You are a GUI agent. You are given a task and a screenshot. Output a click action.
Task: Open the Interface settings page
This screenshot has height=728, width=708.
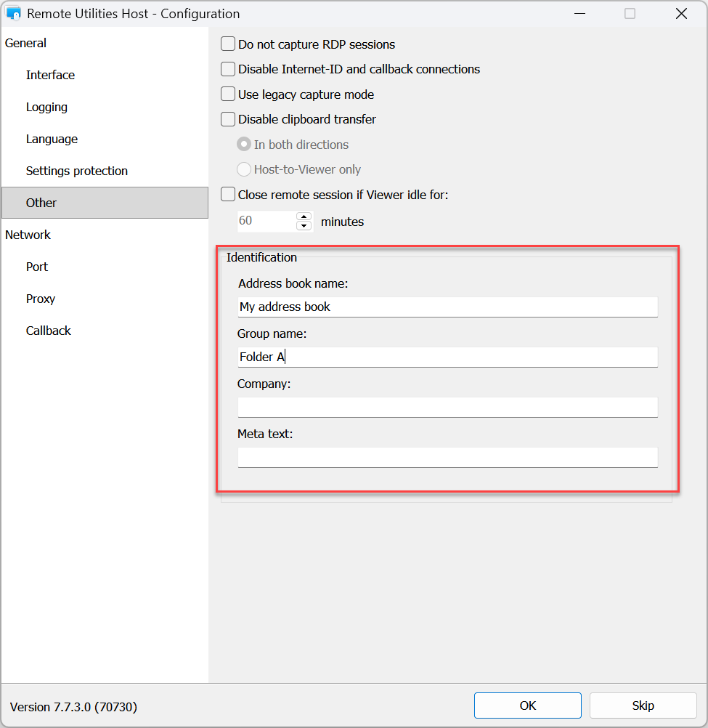pyautogui.click(x=50, y=75)
